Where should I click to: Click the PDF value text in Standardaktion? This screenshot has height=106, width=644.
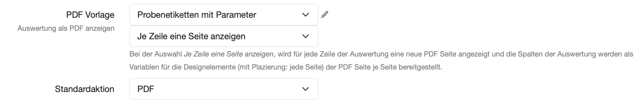pos(146,89)
